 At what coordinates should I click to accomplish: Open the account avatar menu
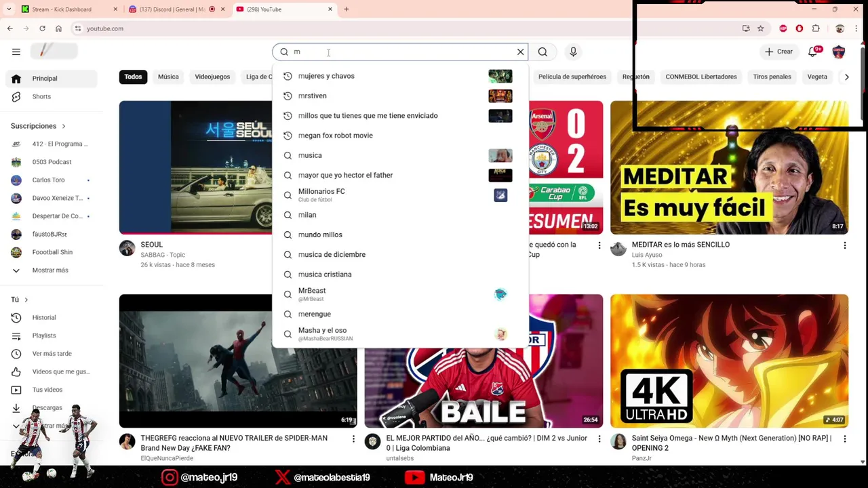[x=839, y=52]
